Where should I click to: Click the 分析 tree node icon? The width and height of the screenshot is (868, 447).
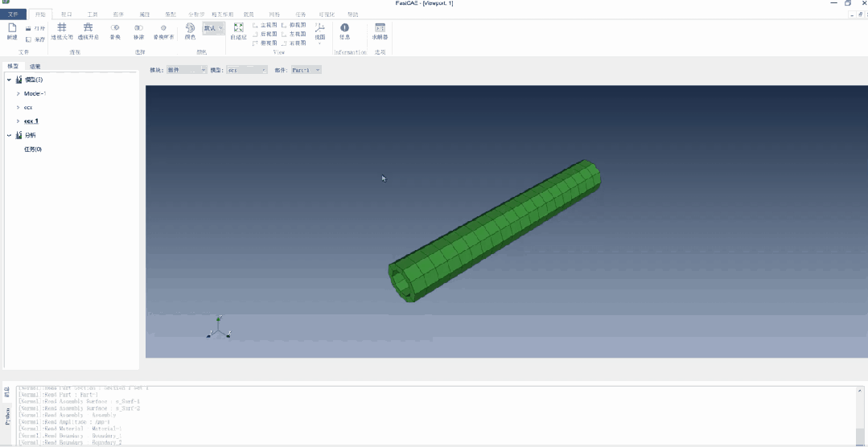(x=19, y=135)
